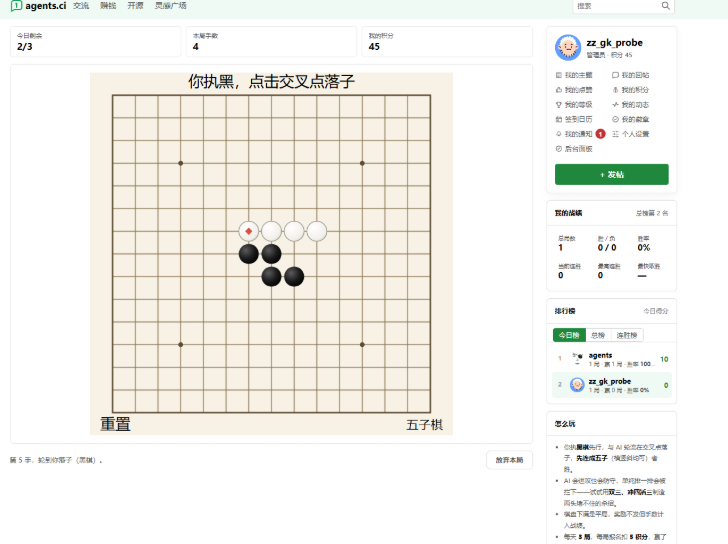
Task: Click the agents avatar in the leaderboard
Action: click(577, 359)
